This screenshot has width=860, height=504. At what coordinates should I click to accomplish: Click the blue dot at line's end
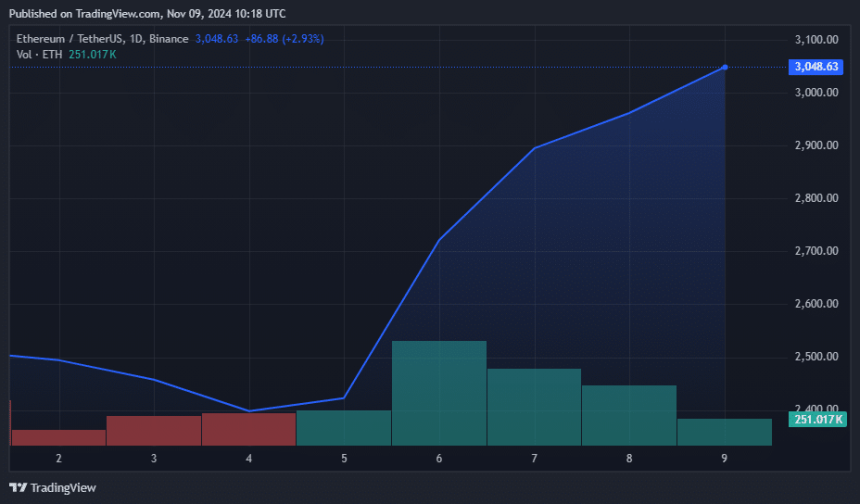pyautogui.click(x=724, y=67)
